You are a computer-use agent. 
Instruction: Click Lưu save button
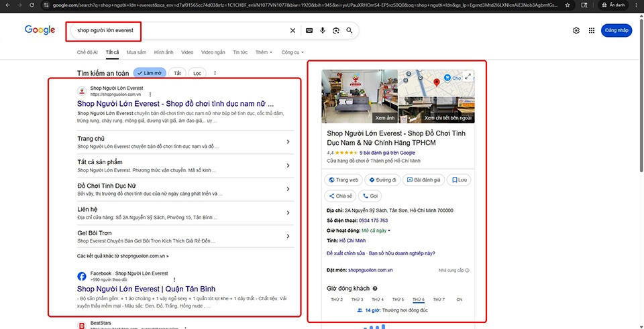click(x=459, y=180)
